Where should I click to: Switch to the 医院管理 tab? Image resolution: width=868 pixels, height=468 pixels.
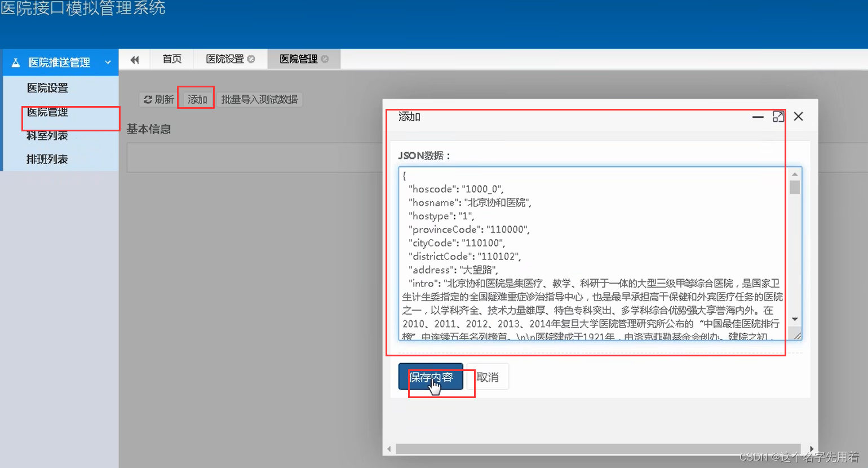point(299,59)
